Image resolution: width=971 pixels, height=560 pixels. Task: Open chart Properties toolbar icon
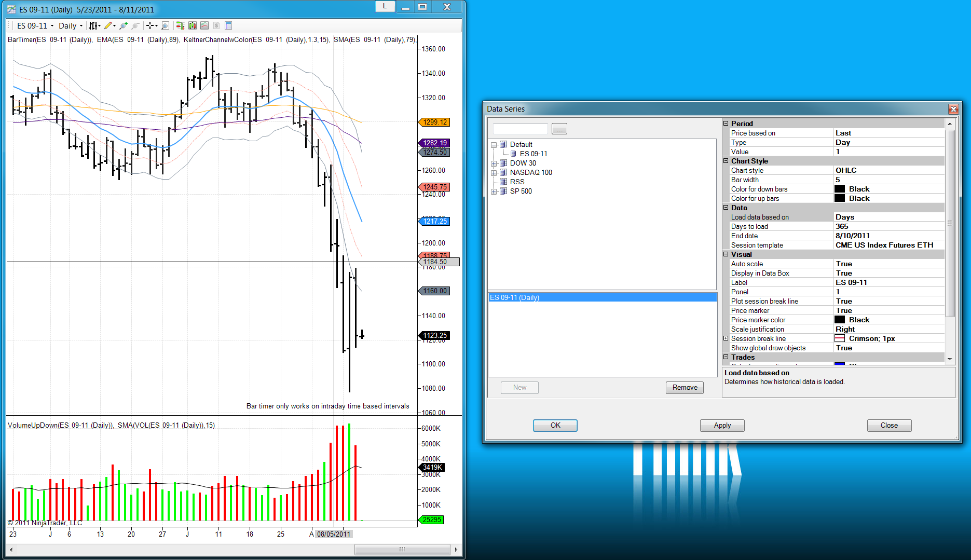click(x=228, y=25)
